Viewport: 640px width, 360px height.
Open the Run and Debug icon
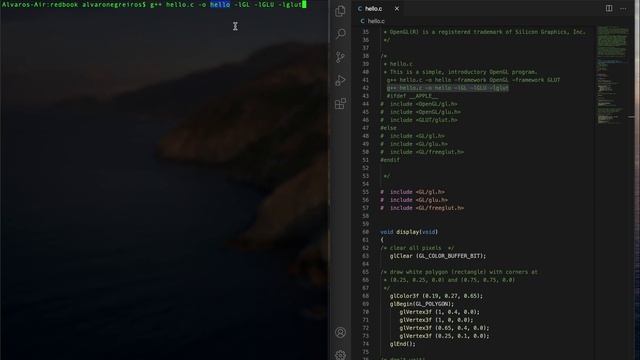tap(340, 80)
